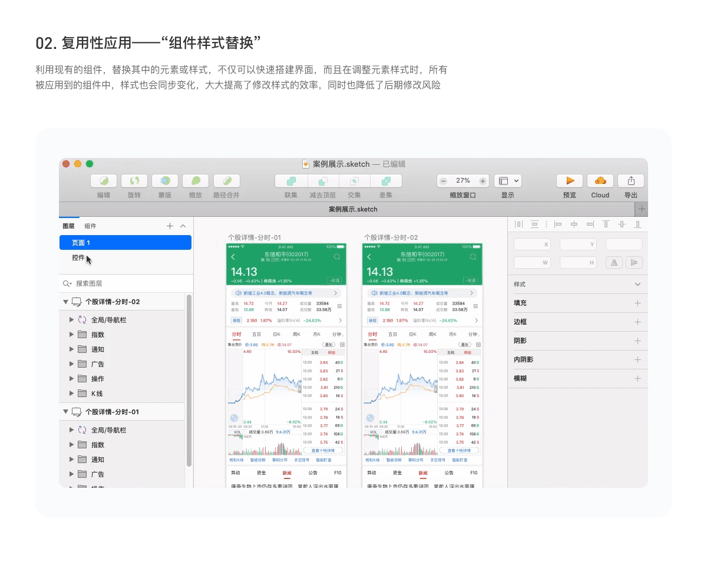Viewport: 707px width, 588px height.
Task: Decrease zoom with the minus stepper
Action: coord(442,180)
